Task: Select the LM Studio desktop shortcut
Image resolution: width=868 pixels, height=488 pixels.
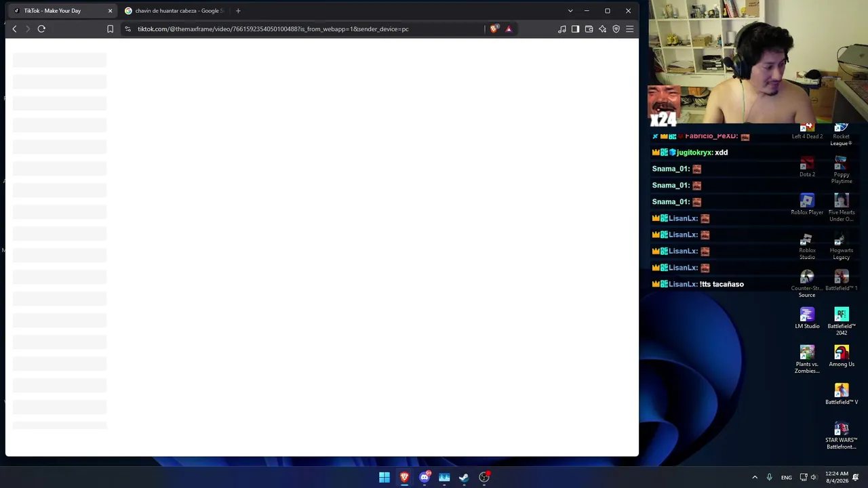Action: coord(807,319)
